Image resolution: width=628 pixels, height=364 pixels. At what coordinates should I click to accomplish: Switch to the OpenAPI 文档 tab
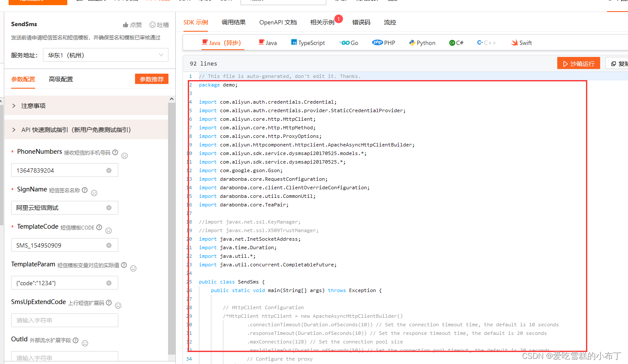[278, 22]
